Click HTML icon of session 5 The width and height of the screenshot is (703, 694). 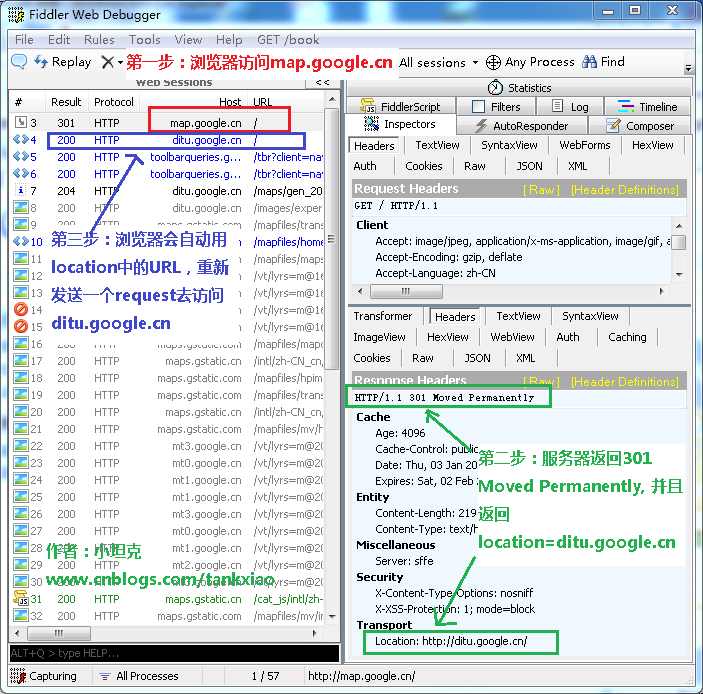point(21,156)
